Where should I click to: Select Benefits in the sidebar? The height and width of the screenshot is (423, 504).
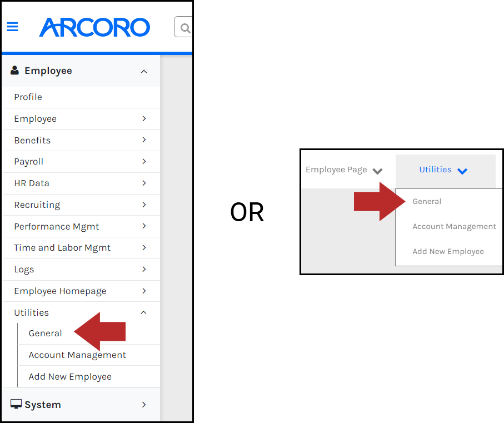pyautogui.click(x=32, y=140)
